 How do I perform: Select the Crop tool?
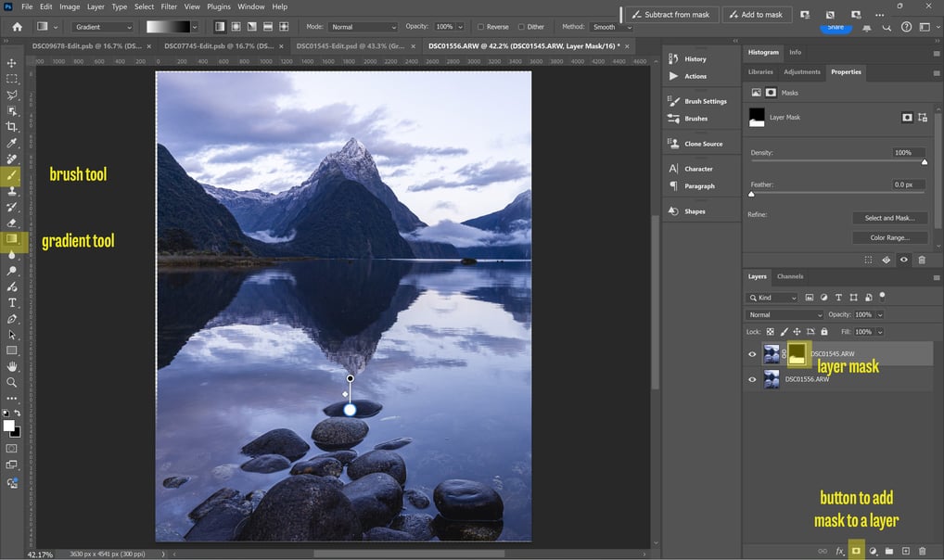tap(11, 126)
